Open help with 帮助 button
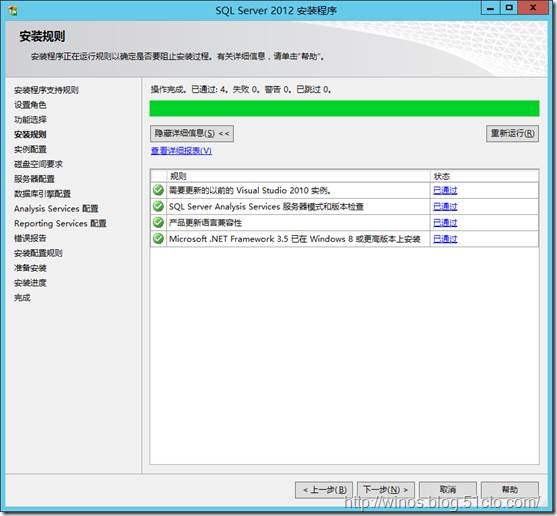Image resolution: width=557 pixels, height=516 pixels. click(510, 490)
